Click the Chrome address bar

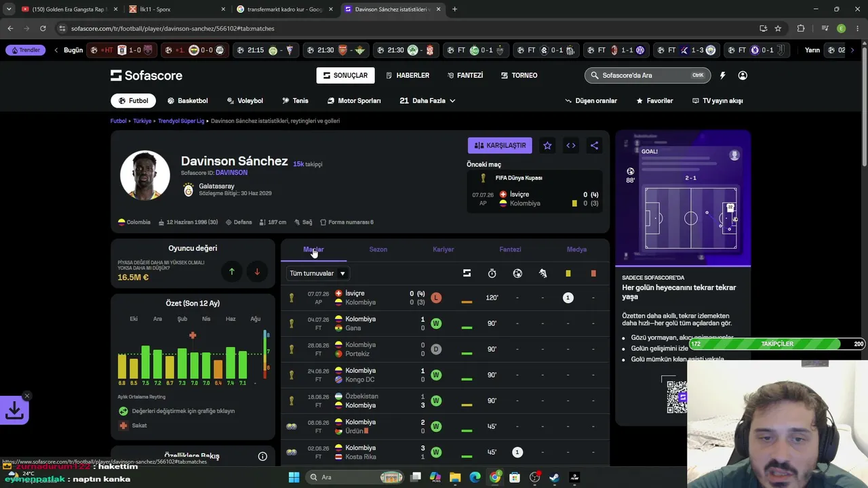(x=407, y=28)
